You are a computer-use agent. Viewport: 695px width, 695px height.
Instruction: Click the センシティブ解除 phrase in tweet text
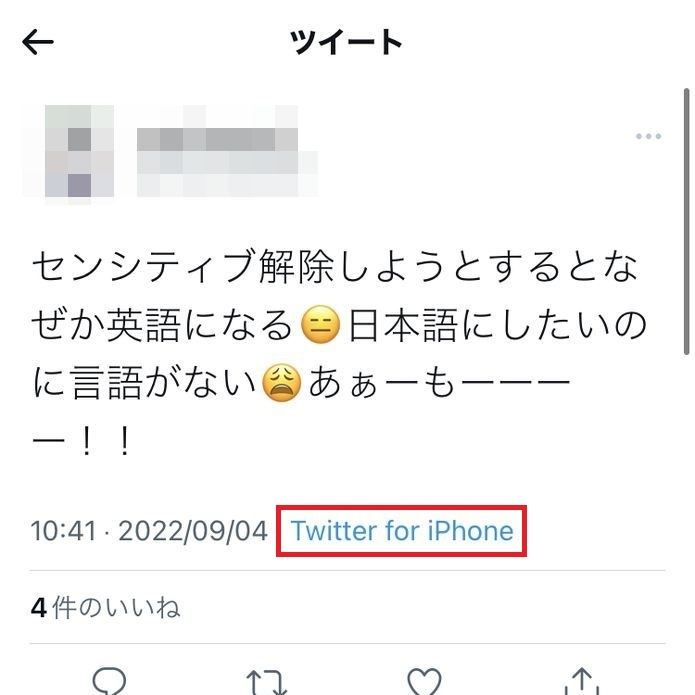point(181,267)
